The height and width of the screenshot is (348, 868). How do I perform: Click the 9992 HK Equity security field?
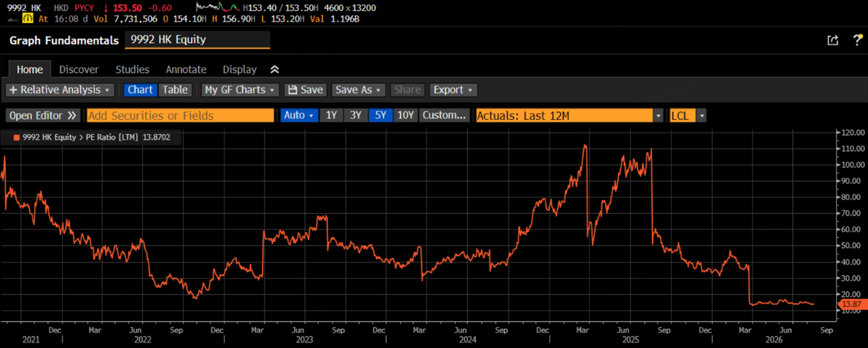pyautogui.click(x=197, y=40)
